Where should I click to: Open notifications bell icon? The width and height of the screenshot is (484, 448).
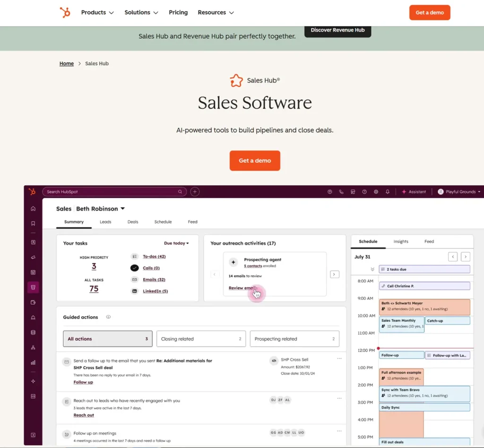click(x=388, y=192)
